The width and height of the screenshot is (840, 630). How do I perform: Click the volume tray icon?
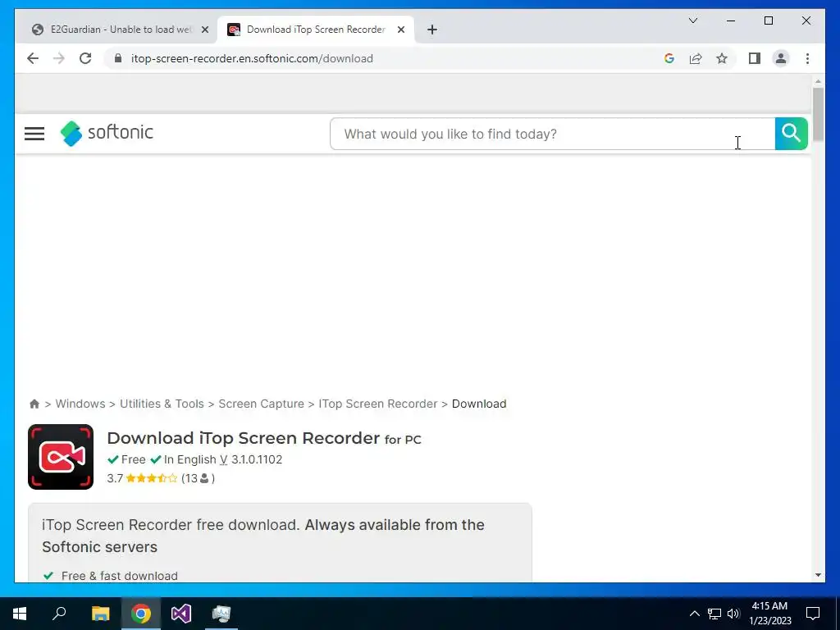coord(733,614)
